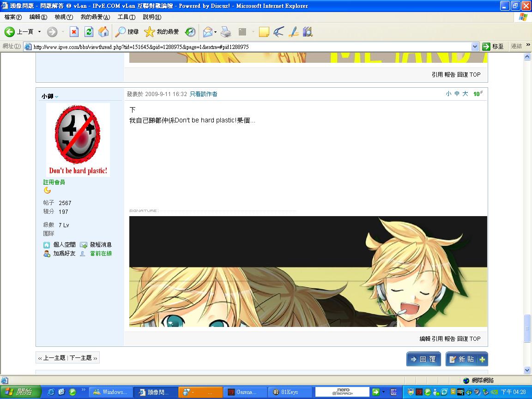This screenshot has height=399, width=532.
Task: Go to 下一主題 next thread
Action: coord(81,357)
